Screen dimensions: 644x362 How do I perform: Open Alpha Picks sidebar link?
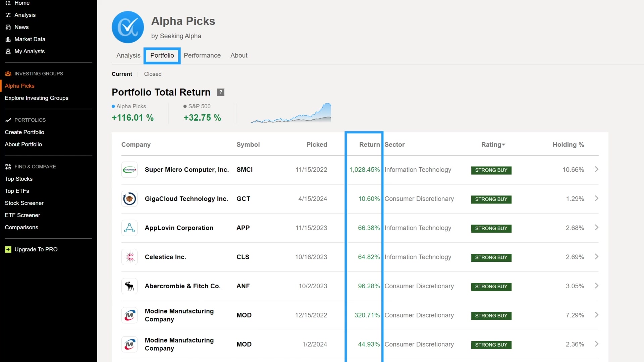[x=20, y=86]
